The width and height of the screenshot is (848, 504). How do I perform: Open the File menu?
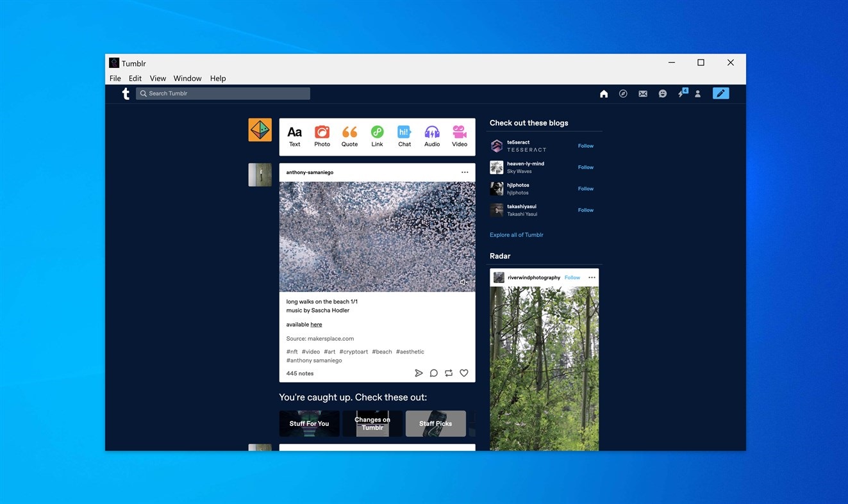[x=115, y=78]
